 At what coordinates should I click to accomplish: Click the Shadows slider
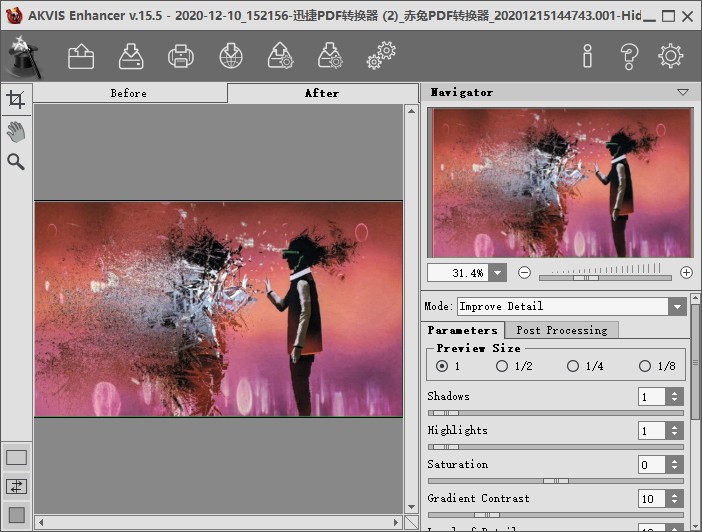click(556, 413)
